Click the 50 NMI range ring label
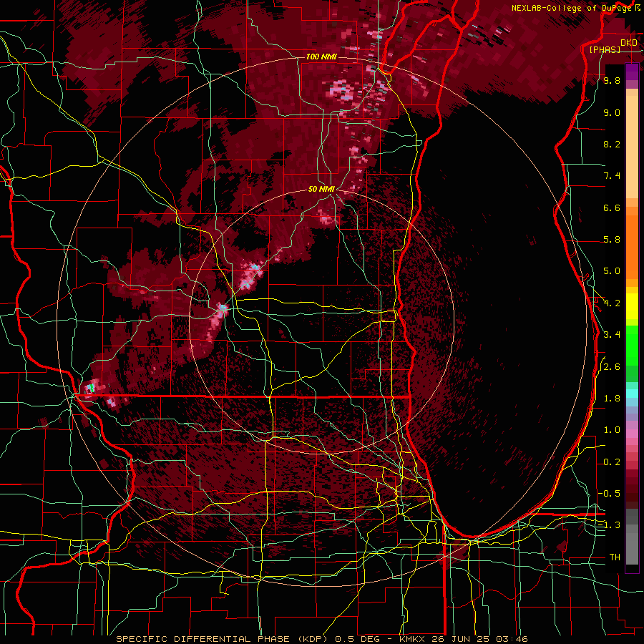644x644 pixels. pos(321,190)
